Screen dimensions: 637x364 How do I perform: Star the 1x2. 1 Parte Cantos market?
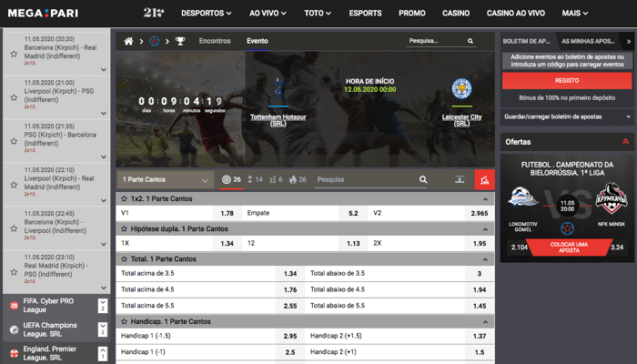124,198
